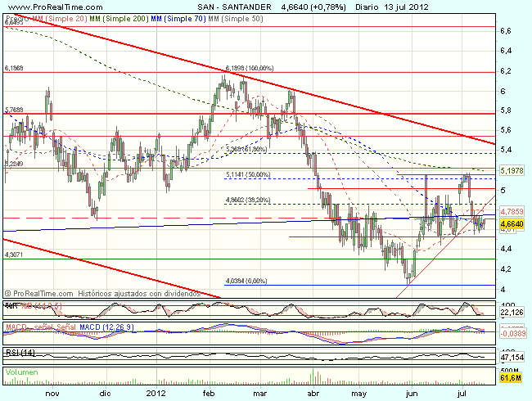The image size is (532, 401).
Task: Click the 4,0394 (0,00%) Fibonacci label
Action: point(246,281)
